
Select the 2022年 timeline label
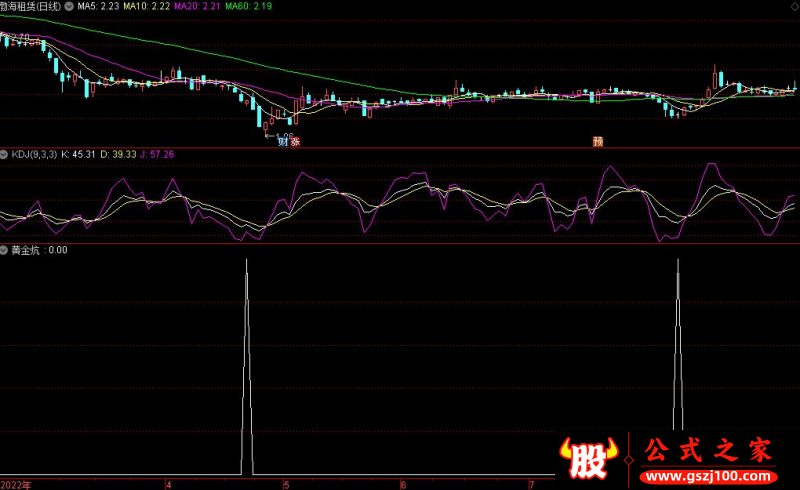[16, 484]
